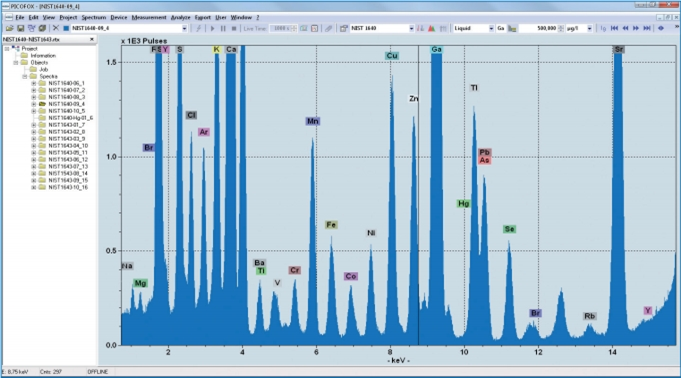Open the File menu

[x=20, y=17]
